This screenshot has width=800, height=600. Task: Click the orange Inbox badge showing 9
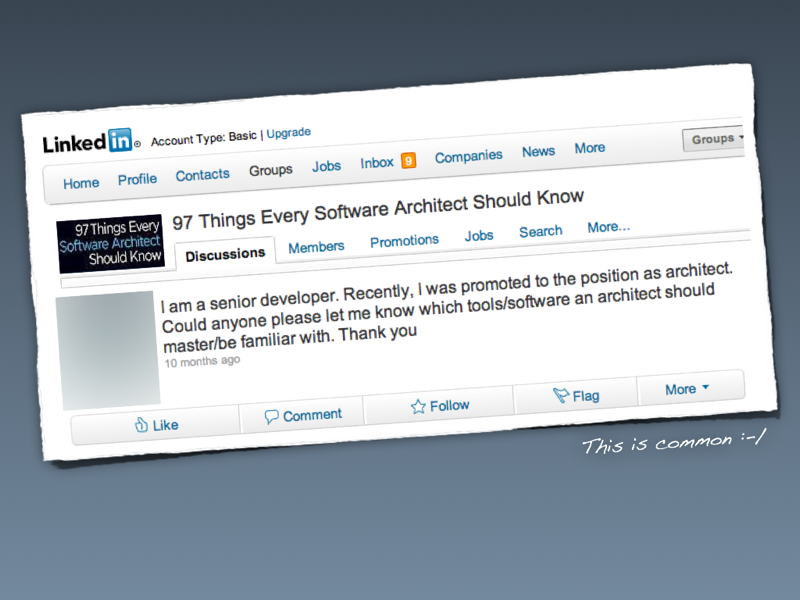pyautogui.click(x=408, y=161)
